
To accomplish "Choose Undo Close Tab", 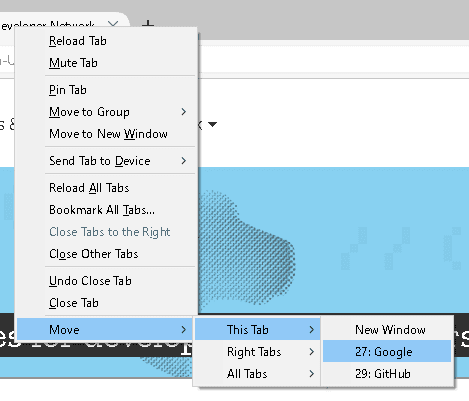I will tap(106, 281).
